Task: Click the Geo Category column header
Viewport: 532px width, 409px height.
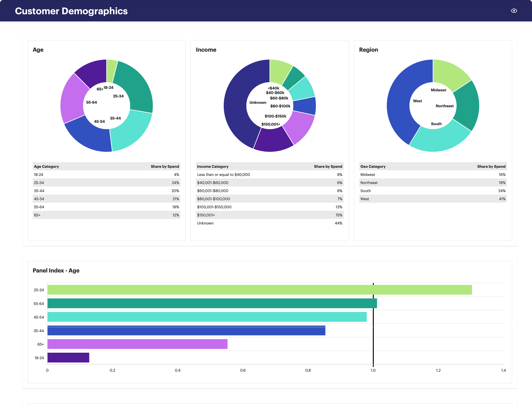Action: pos(373,166)
